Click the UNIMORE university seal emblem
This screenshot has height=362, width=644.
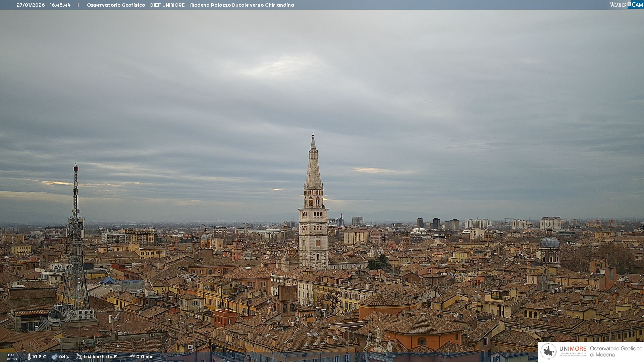point(548,351)
